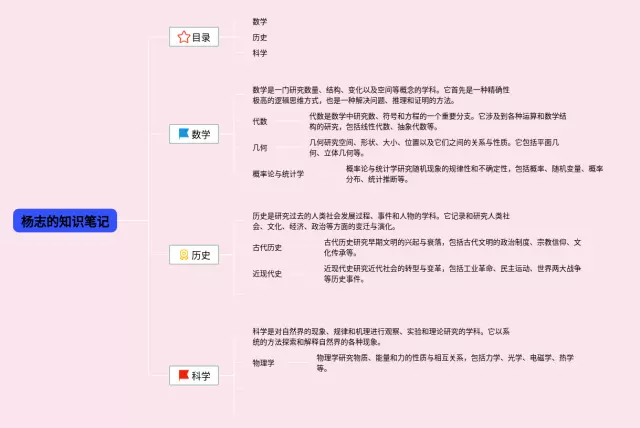Click the yellow badge icon on 历史 node

tap(183, 255)
